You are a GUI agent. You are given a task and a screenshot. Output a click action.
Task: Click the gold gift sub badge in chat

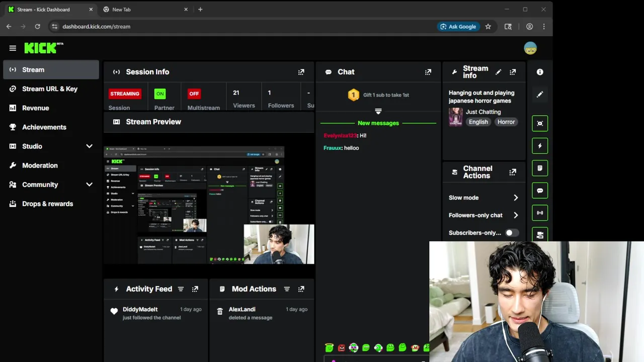[x=354, y=95]
